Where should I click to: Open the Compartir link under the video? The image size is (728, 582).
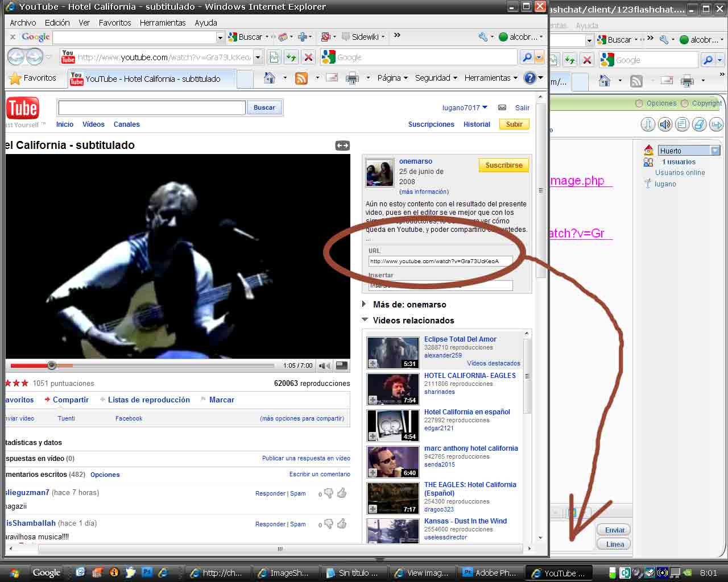71,400
